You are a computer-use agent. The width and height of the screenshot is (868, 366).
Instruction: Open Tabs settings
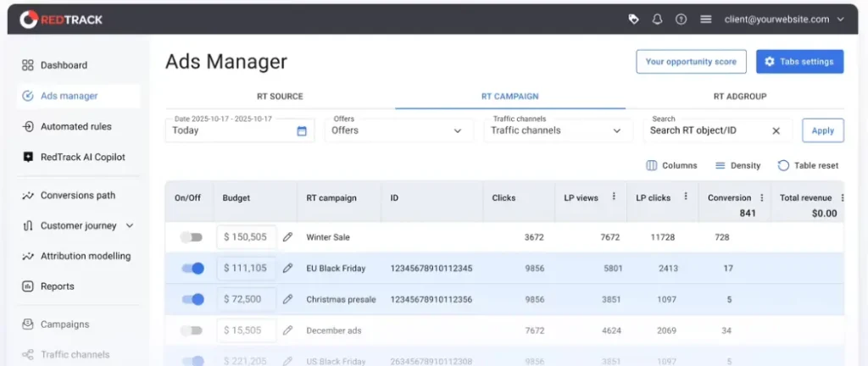click(x=799, y=61)
